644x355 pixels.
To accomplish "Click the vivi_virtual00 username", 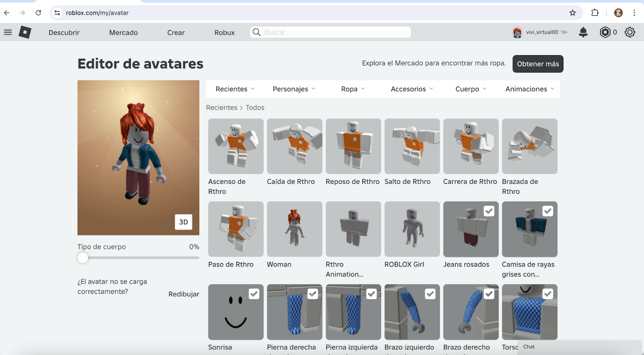I will (542, 32).
